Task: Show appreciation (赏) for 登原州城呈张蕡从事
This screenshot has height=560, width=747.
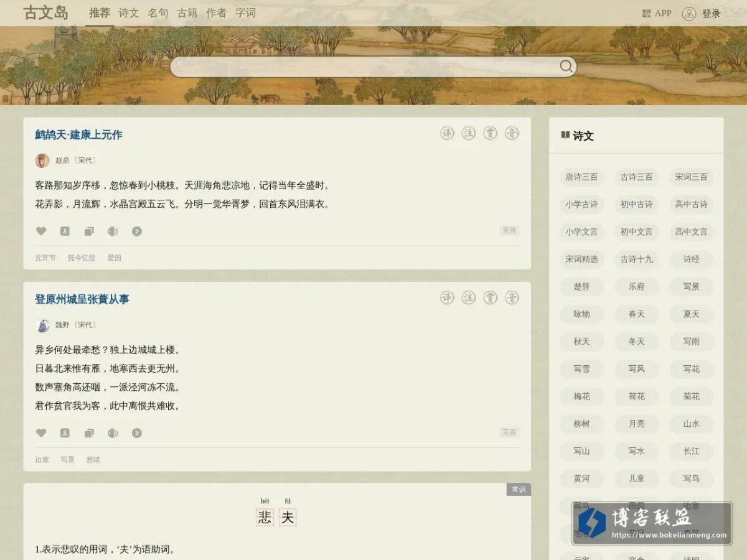Action: pos(491,297)
